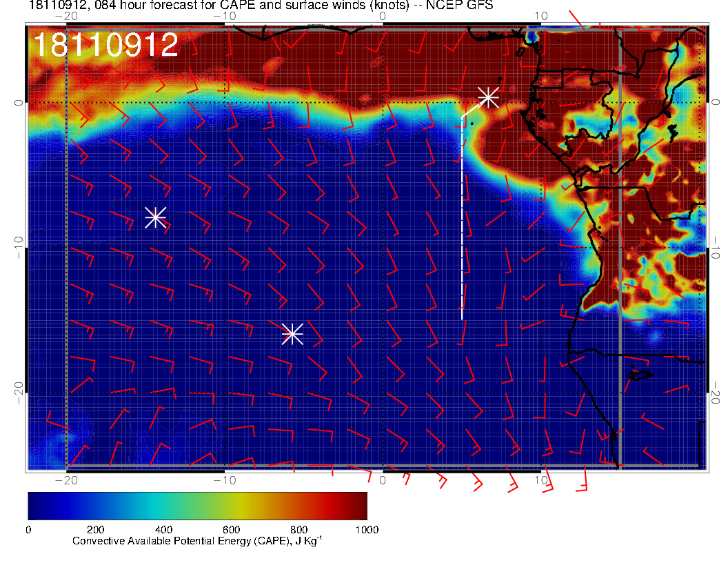The width and height of the screenshot is (728, 563).
Task: Select the forecast title text mentioning NCEP GFS
Action: click(x=261, y=5)
